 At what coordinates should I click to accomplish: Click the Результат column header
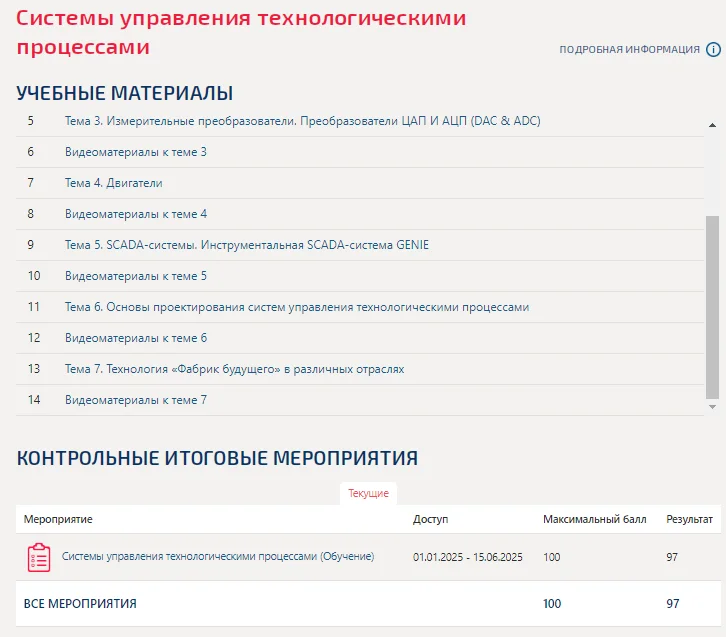pos(689,519)
